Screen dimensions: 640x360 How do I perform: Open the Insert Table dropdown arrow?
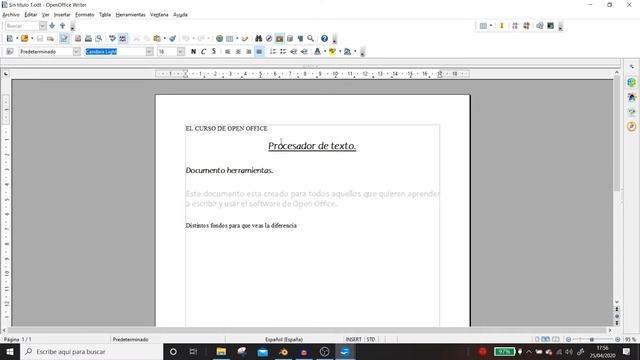click(237, 38)
